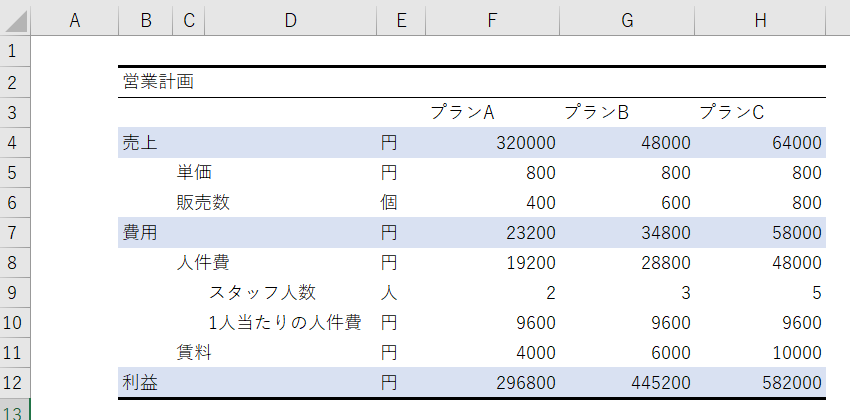The height and width of the screenshot is (420, 850).
Task: Select the sales value 48000 in row 4
Action: click(x=666, y=143)
